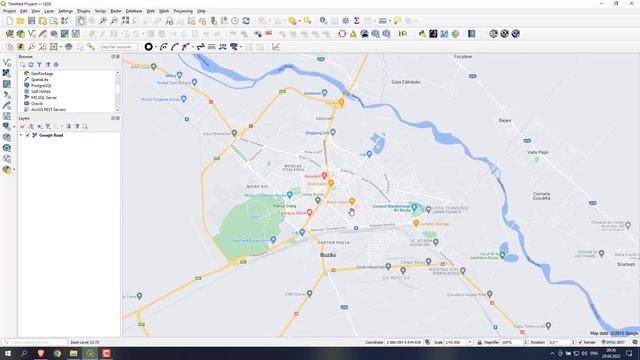Screen dimensions: 640x360
Task: Click the Add Raster Layer sidebar icon
Action: [7, 73]
